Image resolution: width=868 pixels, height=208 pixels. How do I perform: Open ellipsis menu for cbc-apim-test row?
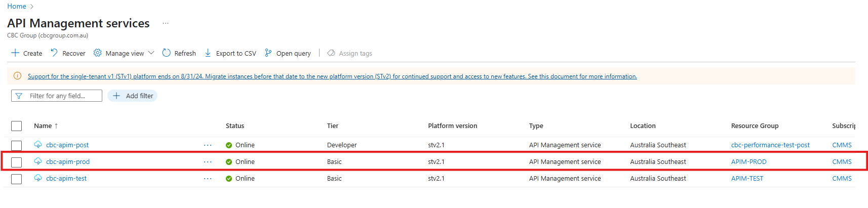point(208,179)
